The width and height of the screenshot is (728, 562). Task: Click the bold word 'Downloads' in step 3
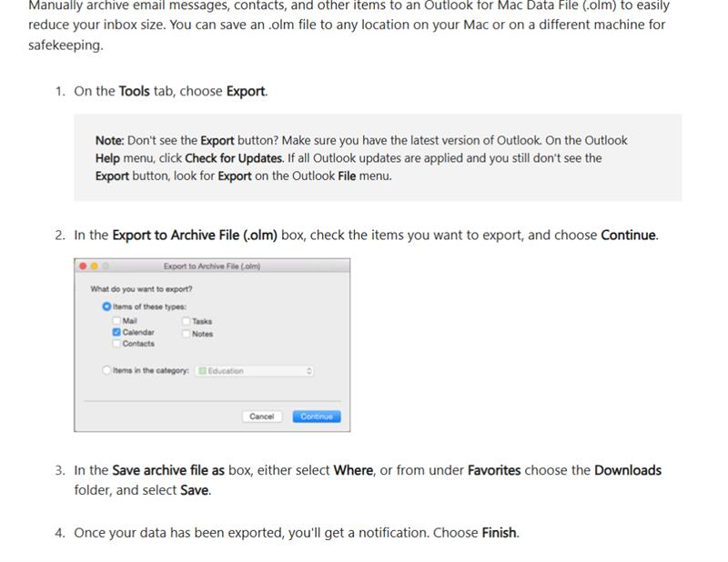[x=628, y=470]
